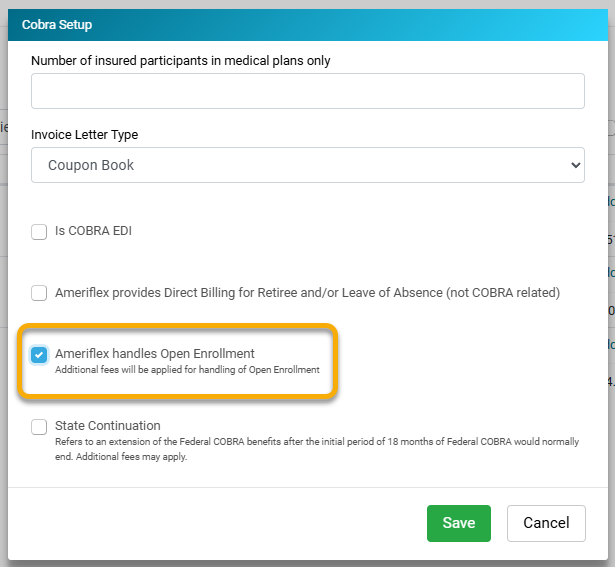Click the Ameriflex handles Open Enrollment label

tap(155, 353)
